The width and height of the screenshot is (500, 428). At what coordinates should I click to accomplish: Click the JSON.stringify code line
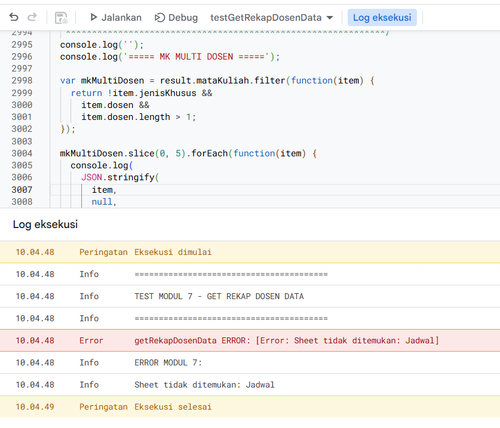point(120,177)
